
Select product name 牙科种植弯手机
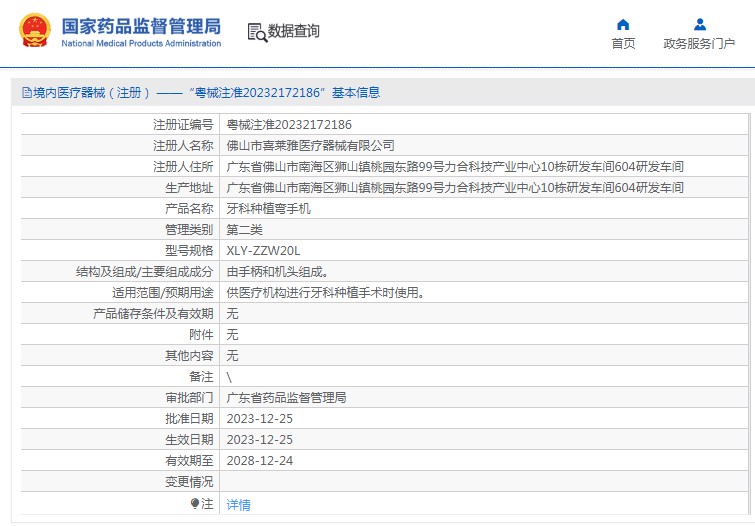pos(268,209)
